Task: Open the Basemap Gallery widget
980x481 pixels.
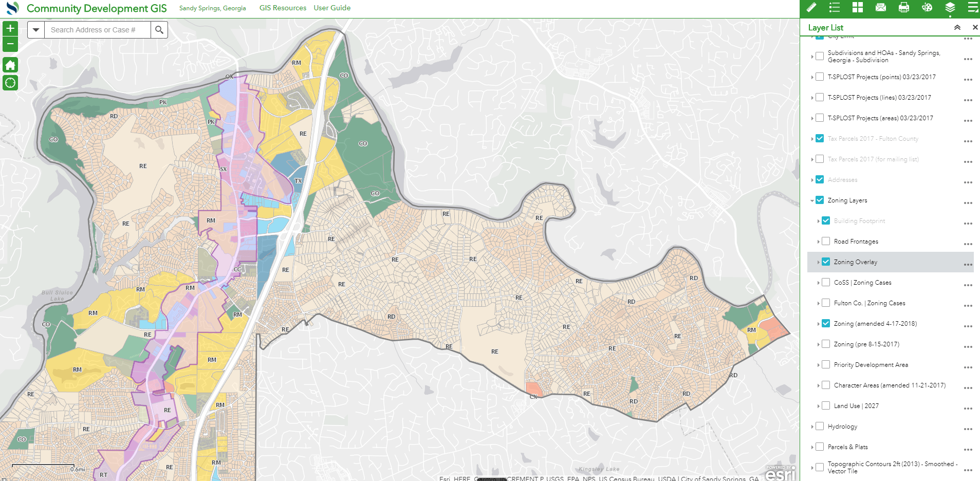Action: pos(858,8)
